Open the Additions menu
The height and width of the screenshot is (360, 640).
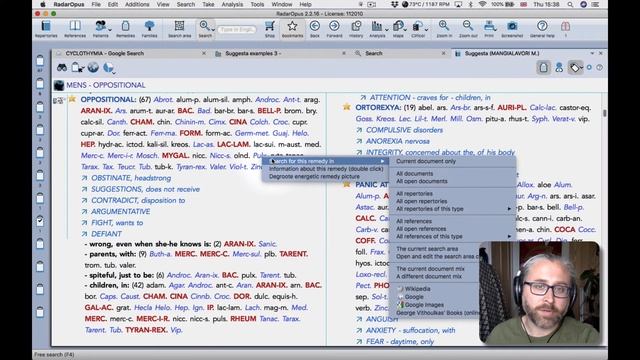tap(137, 4)
